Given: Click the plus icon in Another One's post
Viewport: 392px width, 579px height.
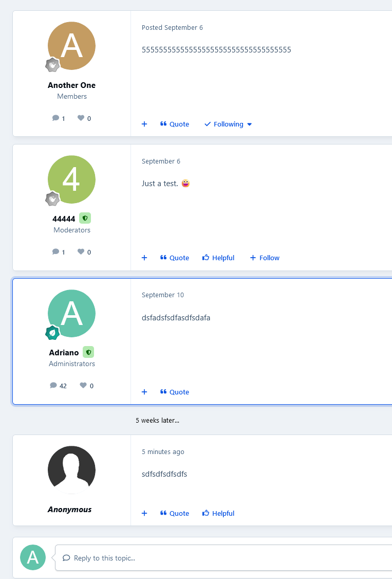Looking at the screenshot, I should coord(144,124).
